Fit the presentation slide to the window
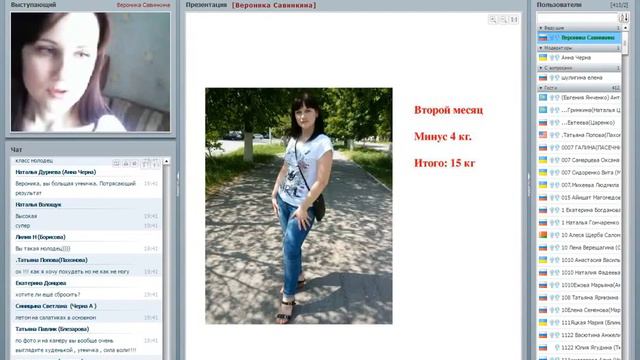Image resolution: width=640 pixels, height=360 pixels. click(x=514, y=20)
